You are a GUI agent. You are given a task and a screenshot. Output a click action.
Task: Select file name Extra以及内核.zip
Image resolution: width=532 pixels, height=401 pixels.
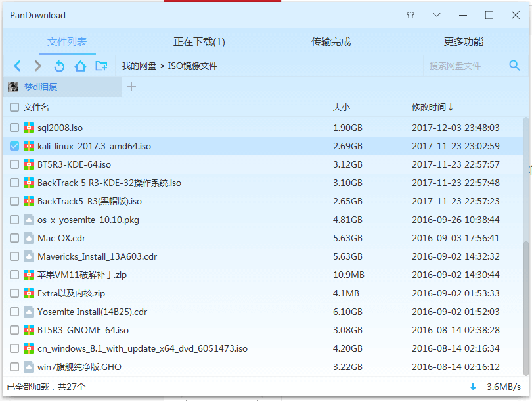click(71, 293)
